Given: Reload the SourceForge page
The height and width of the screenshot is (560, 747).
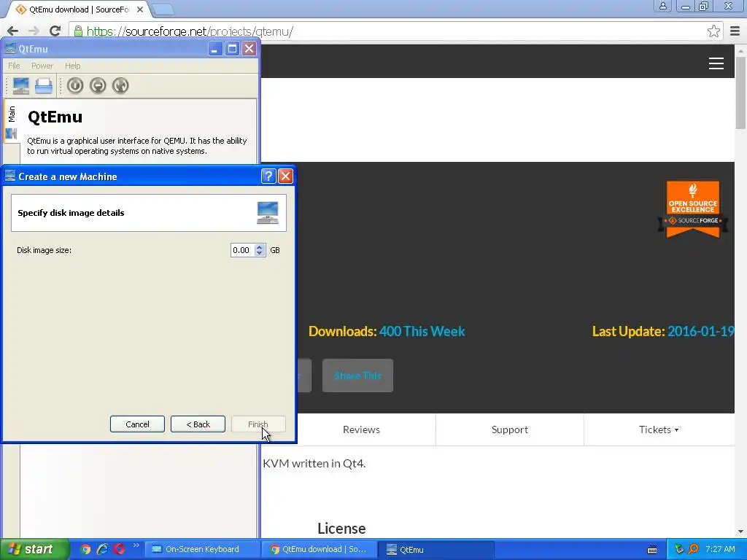Looking at the screenshot, I should tap(55, 31).
